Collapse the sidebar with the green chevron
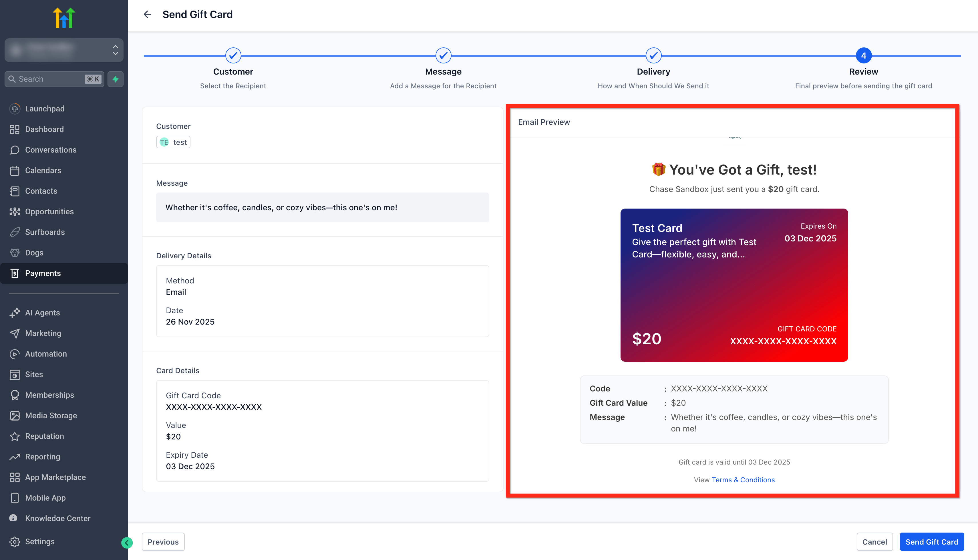The image size is (978, 560). [127, 543]
